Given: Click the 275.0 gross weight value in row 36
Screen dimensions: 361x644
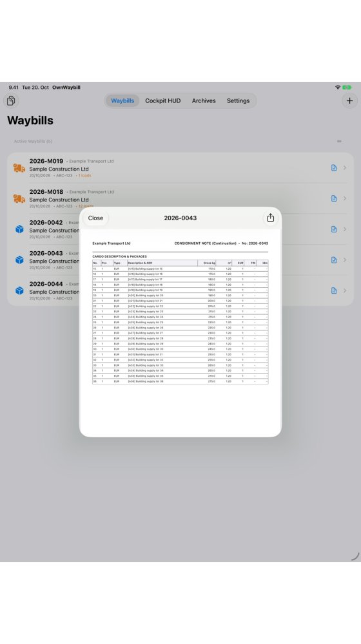Looking at the screenshot, I should 211,381.
